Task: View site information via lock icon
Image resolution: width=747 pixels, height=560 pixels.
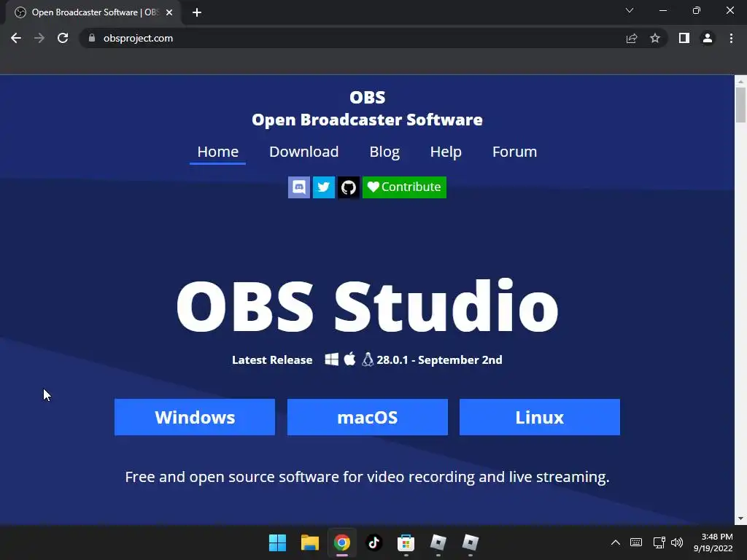Action: tap(92, 38)
